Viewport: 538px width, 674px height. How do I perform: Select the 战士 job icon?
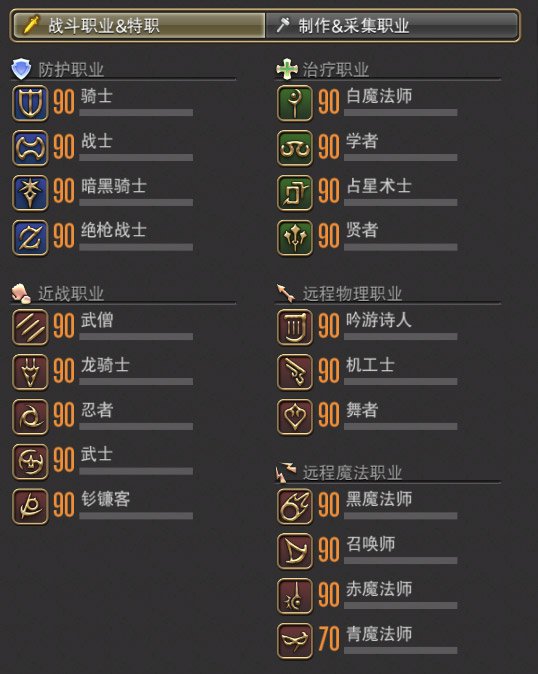pos(30,148)
